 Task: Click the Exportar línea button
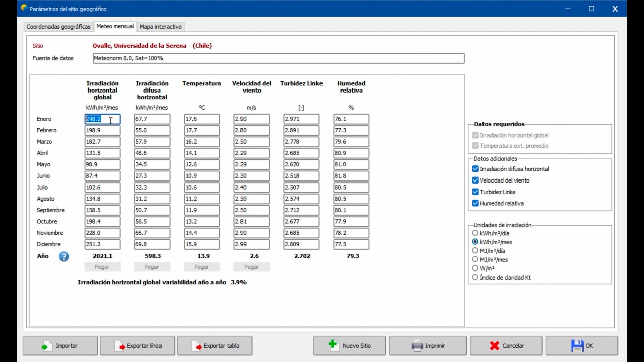click(x=137, y=346)
